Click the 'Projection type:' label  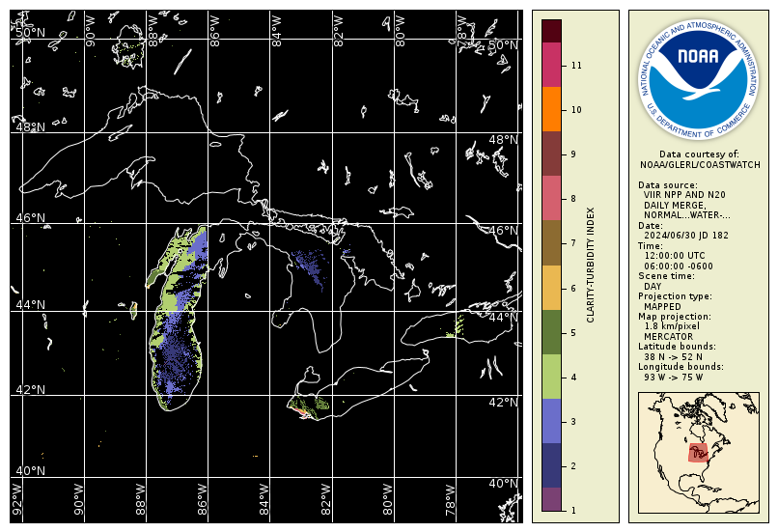click(x=675, y=296)
